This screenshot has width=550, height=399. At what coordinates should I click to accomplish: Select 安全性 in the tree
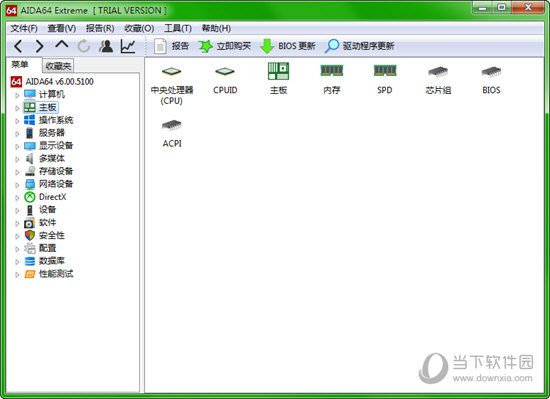(51, 235)
